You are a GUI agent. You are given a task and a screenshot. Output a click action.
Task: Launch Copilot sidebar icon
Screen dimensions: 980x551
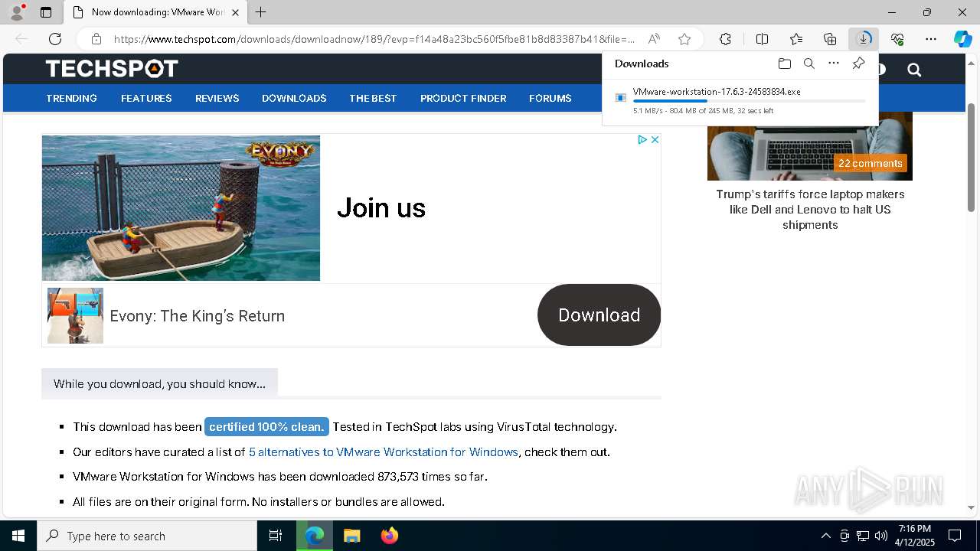pyautogui.click(x=963, y=39)
